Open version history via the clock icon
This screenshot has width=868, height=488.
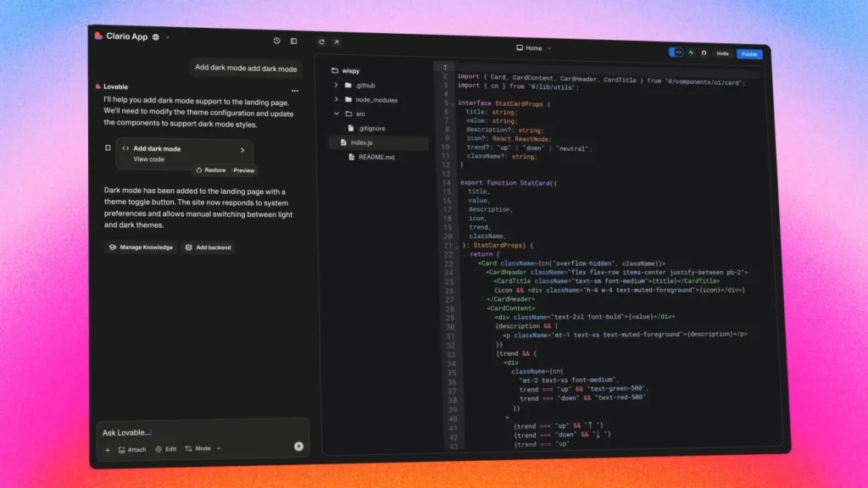[276, 41]
